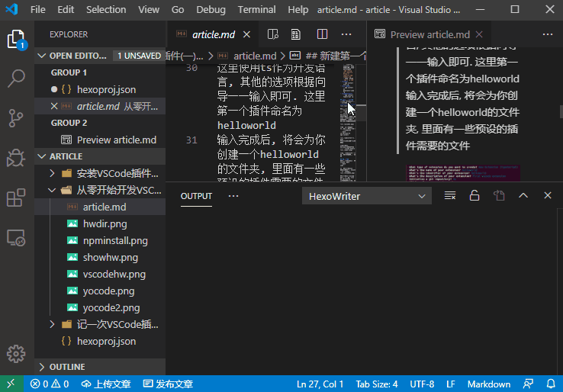563x392 pixels.
Task: Open more actions for the preview group
Action: pyautogui.click(x=548, y=34)
